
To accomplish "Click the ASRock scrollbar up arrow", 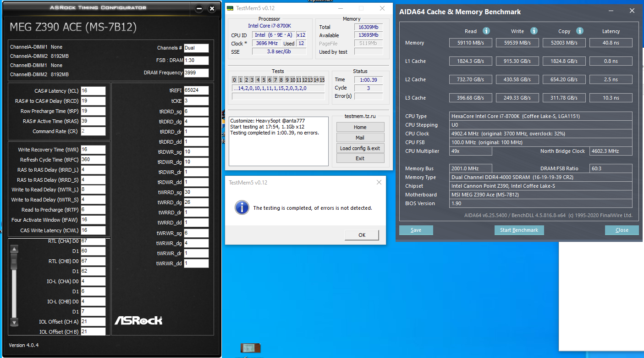I will tap(14, 249).
